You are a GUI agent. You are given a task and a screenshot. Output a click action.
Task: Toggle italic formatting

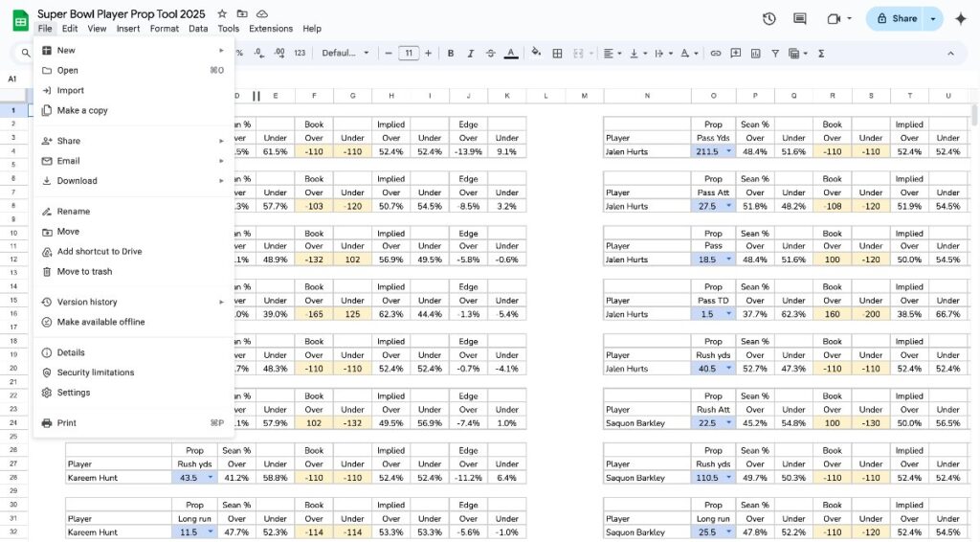(x=471, y=53)
